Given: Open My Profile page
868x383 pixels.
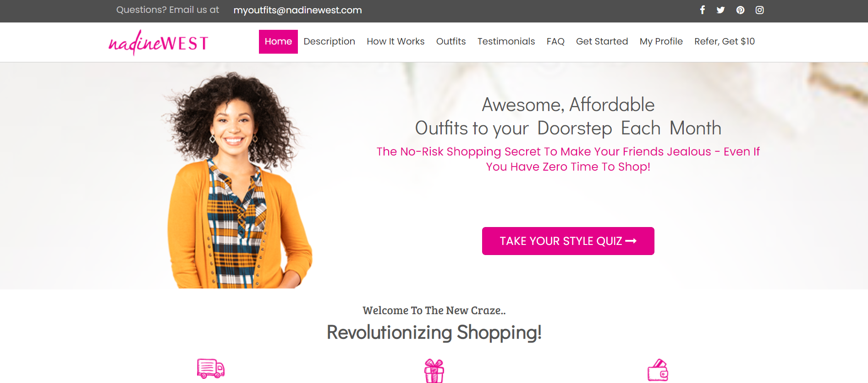Looking at the screenshot, I should coord(661,42).
